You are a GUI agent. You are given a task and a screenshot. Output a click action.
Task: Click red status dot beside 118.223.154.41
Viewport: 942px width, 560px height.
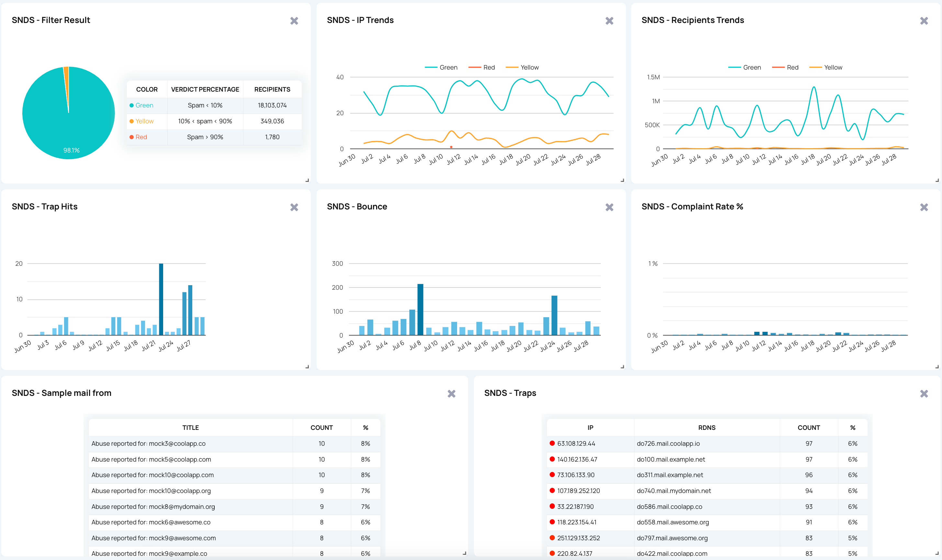click(552, 522)
